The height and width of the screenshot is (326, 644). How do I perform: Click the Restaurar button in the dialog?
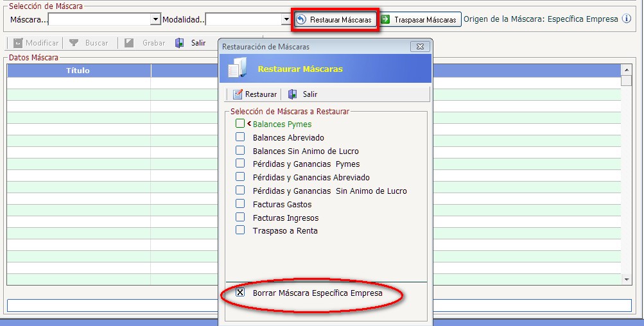(255, 94)
